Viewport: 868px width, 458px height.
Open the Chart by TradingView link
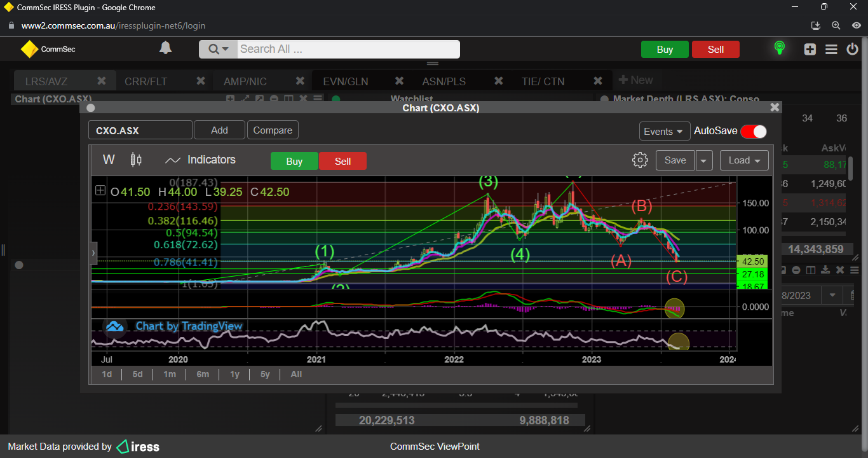189,326
